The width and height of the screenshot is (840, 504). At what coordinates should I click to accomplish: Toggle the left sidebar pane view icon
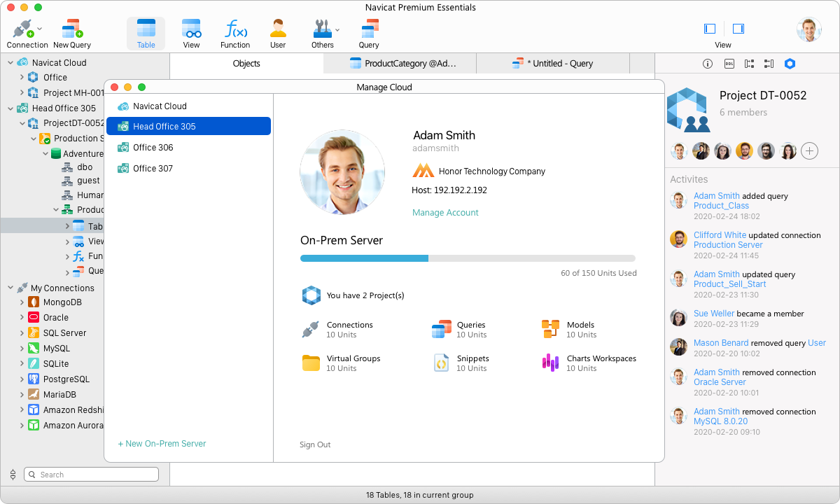tap(710, 29)
